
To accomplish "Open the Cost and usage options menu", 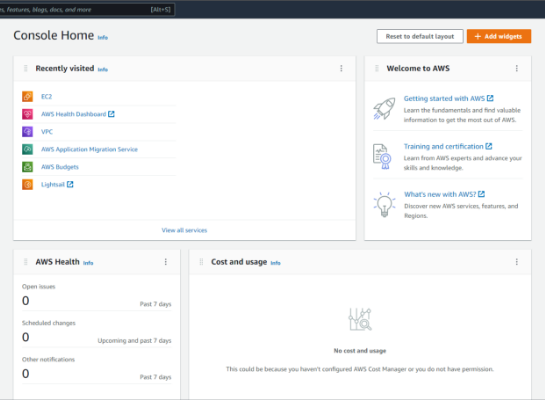I will point(517,262).
